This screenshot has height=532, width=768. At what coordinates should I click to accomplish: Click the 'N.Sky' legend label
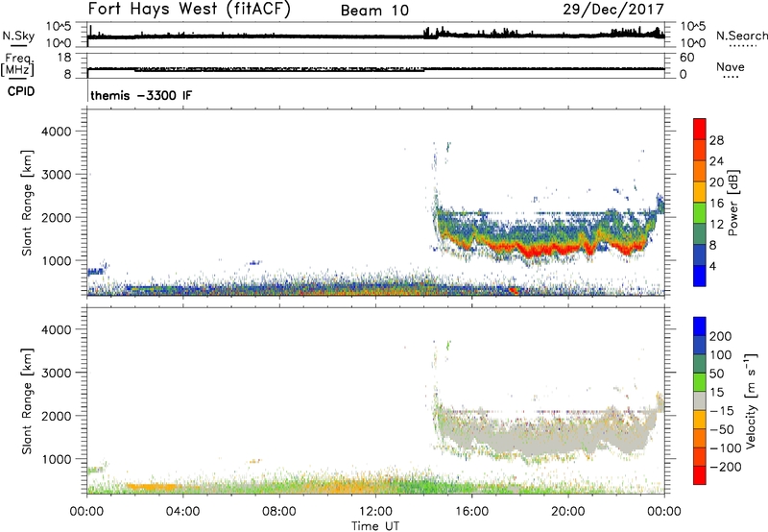coord(18,36)
